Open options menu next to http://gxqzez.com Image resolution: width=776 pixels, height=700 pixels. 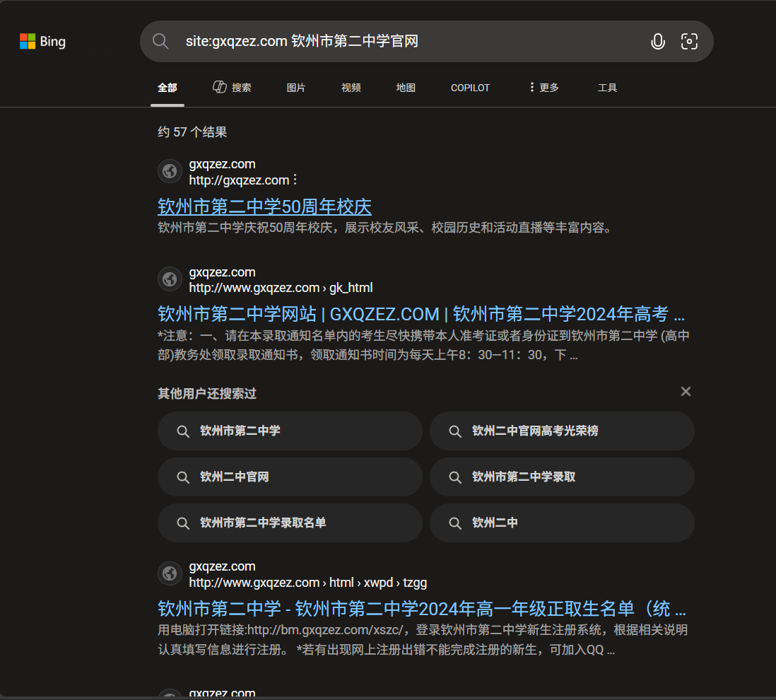click(295, 180)
